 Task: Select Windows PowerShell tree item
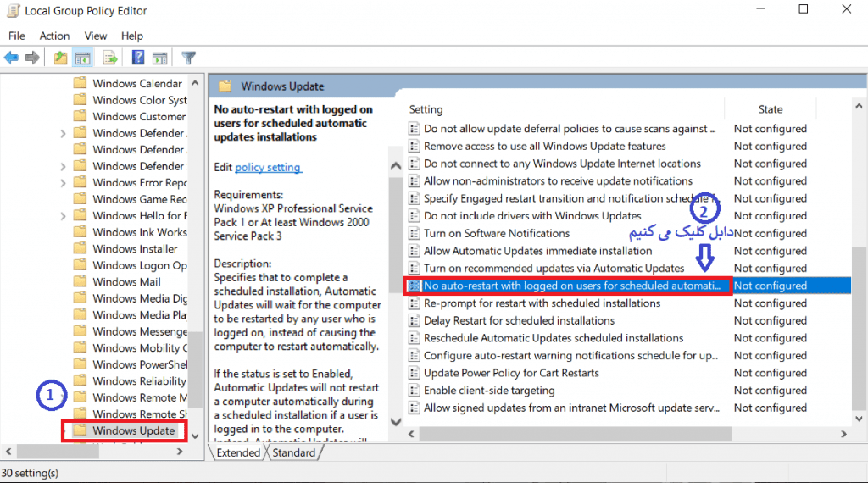(140, 364)
